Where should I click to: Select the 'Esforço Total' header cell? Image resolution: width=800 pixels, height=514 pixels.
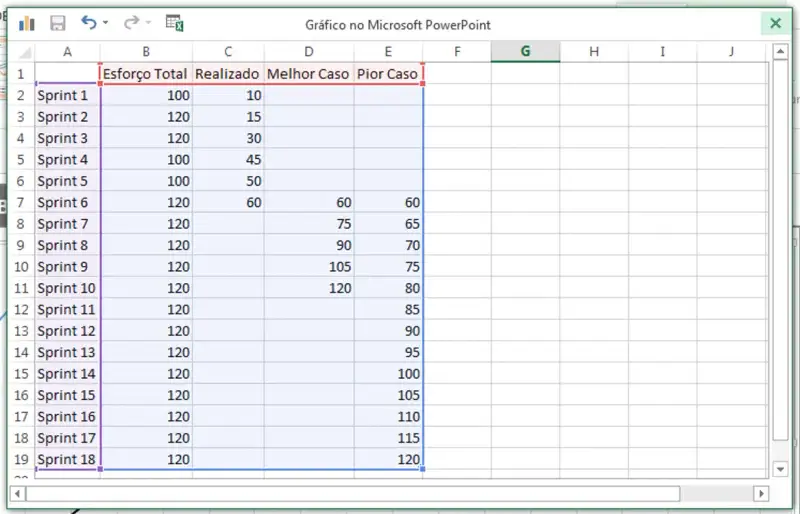pyautogui.click(x=146, y=74)
